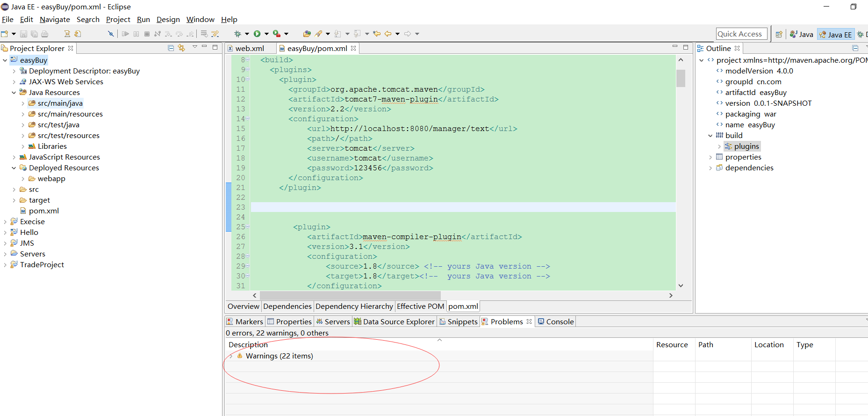Image resolution: width=868 pixels, height=416 pixels.
Task: Click the Forward navigation arrow
Action: 408,34
